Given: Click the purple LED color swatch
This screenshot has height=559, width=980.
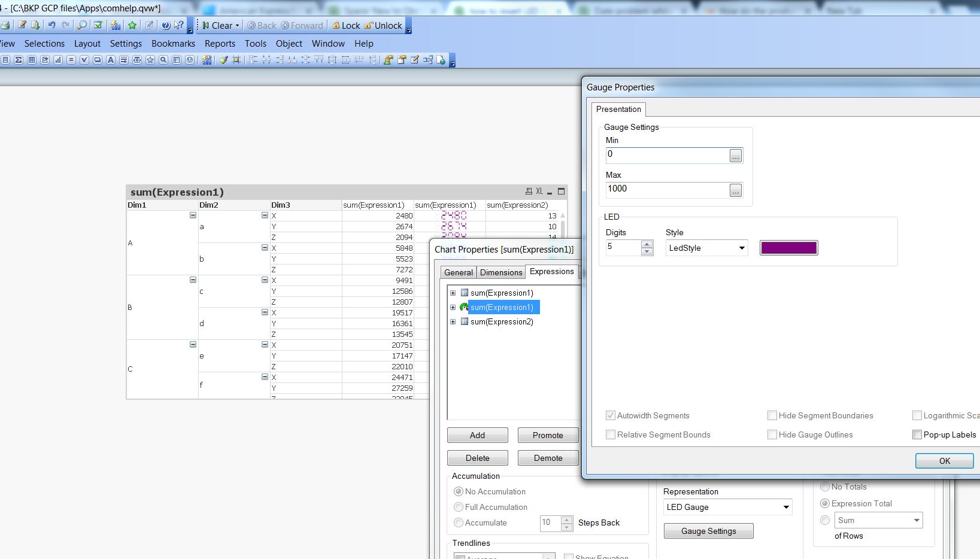Looking at the screenshot, I should point(788,248).
